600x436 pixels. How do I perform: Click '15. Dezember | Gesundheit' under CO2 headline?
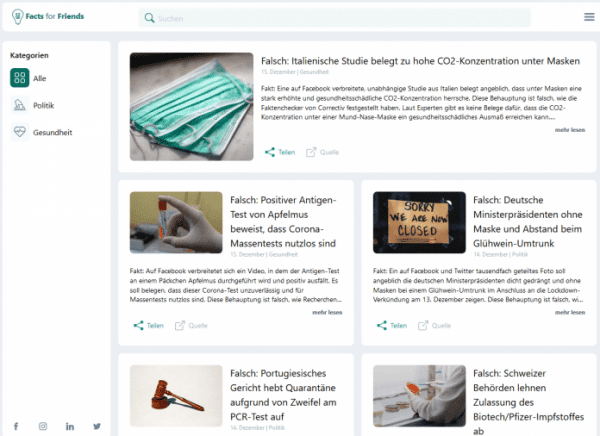pos(295,72)
